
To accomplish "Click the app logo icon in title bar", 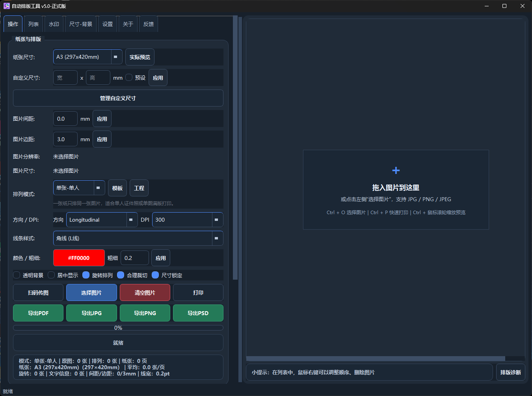I will 6,6.
